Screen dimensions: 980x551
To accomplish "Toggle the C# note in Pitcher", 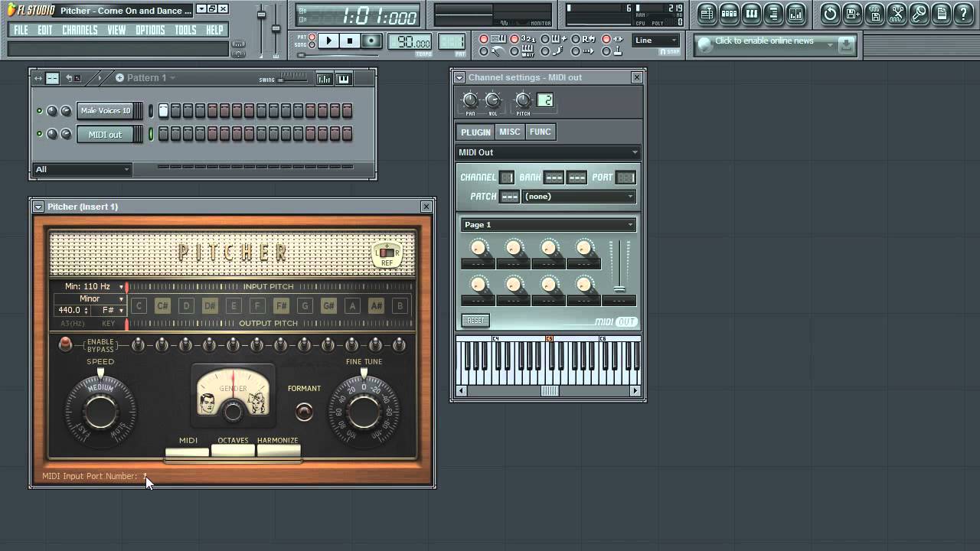I will [x=162, y=306].
